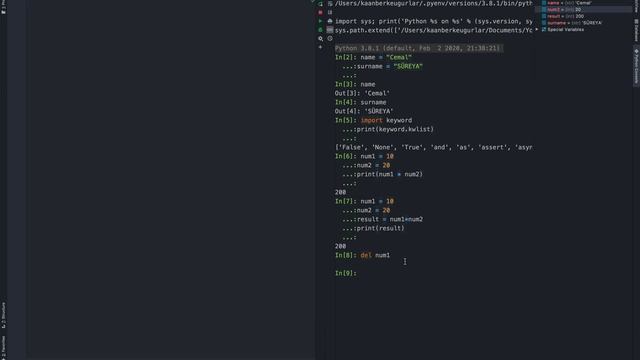Screen dimensions: 640x360
Task: Toggle soft-wrap icon at toolbar top
Action: tap(330, 4)
